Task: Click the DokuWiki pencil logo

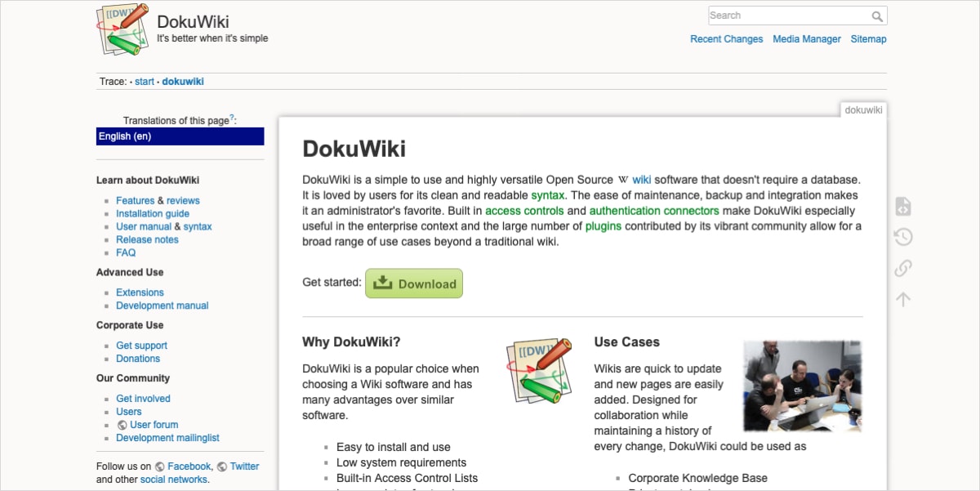Action: (122, 29)
